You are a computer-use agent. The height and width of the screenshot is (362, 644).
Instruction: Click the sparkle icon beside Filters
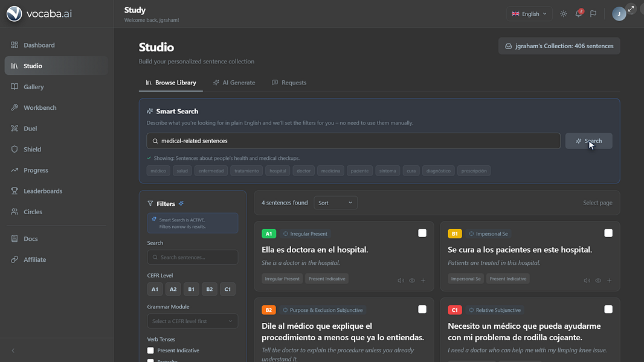pos(181,203)
